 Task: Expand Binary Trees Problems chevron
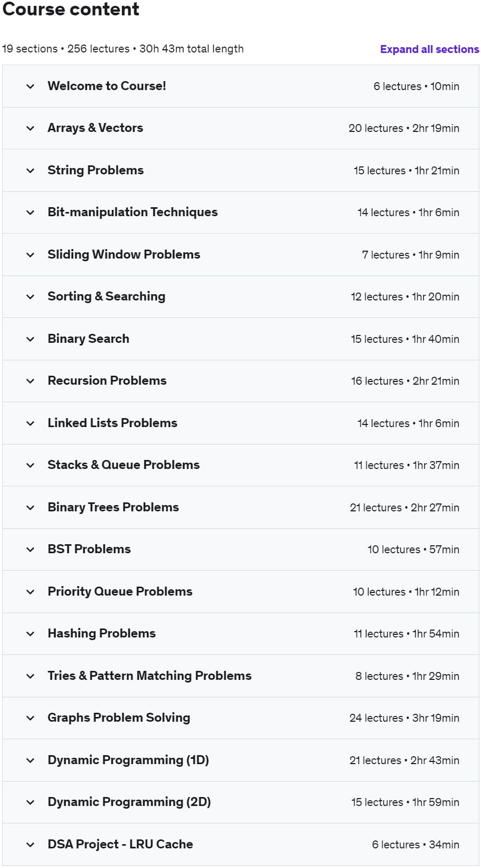pos(31,508)
